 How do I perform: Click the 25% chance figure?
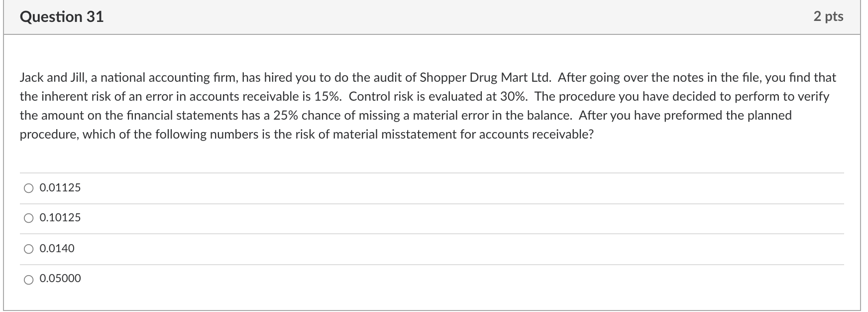click(x=286, y=116)
